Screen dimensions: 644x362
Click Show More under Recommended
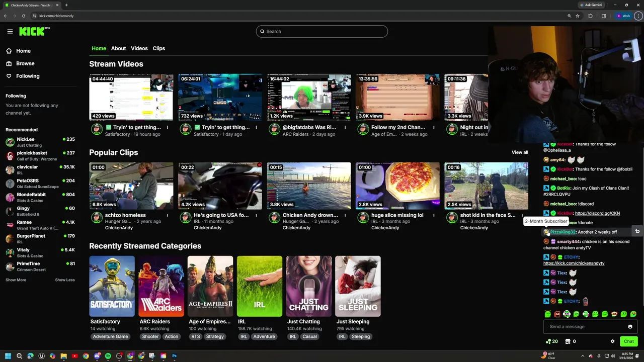16,280
